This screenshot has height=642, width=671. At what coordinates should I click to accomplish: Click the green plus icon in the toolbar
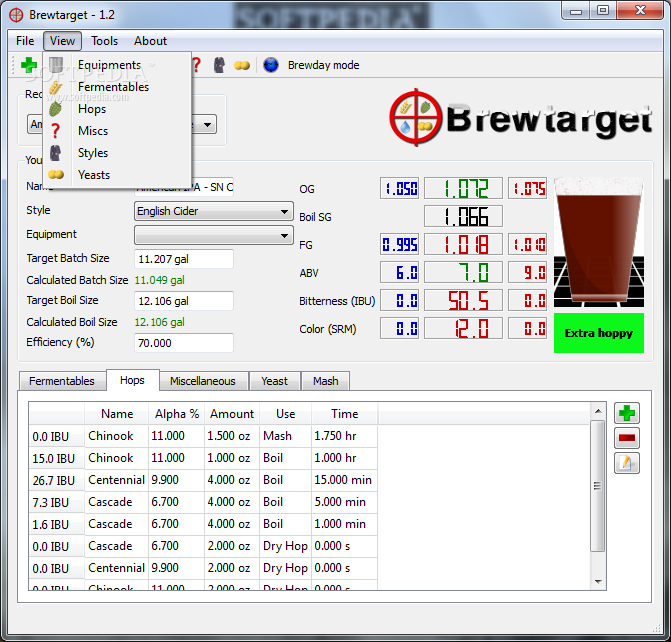point(29,65)
